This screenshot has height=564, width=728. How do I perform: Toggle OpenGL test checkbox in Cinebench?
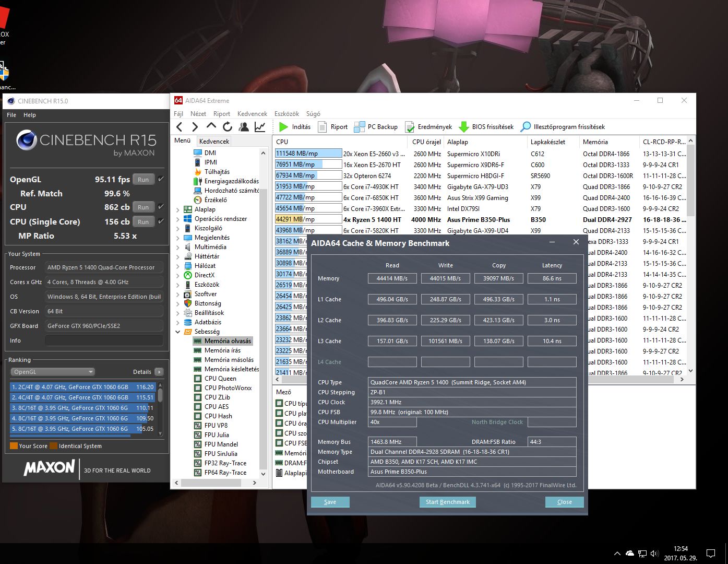(161, 179)
